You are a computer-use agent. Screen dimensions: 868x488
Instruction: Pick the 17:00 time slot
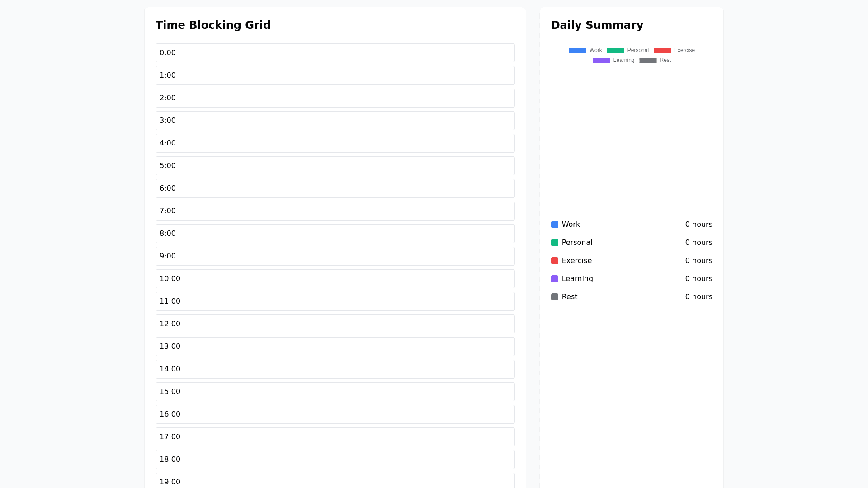pyautogui.click(x=335, y=437)
